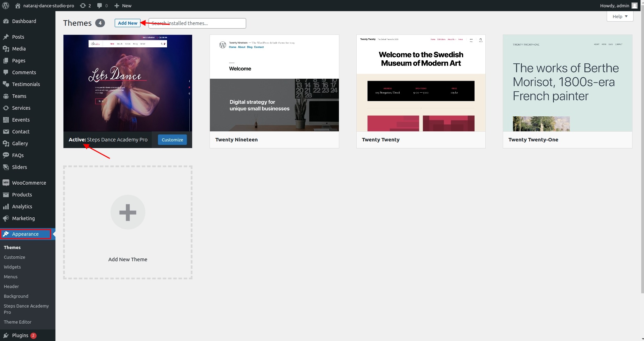
Task: Click the theme count badge showing 4
Action: (100, 23)
